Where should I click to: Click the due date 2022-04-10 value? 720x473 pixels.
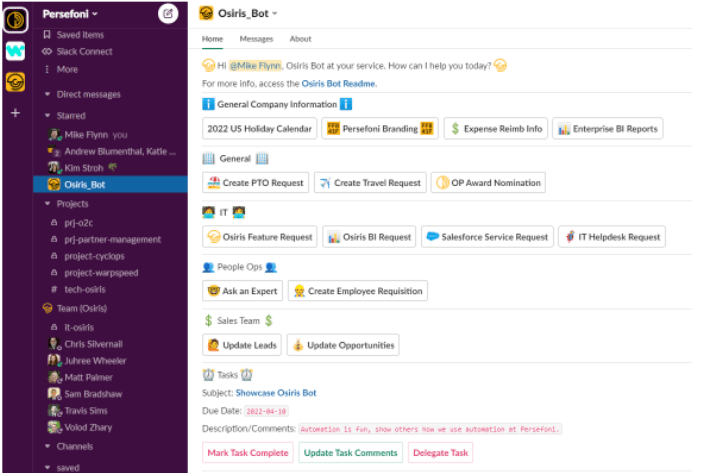(x=266, y=411)
